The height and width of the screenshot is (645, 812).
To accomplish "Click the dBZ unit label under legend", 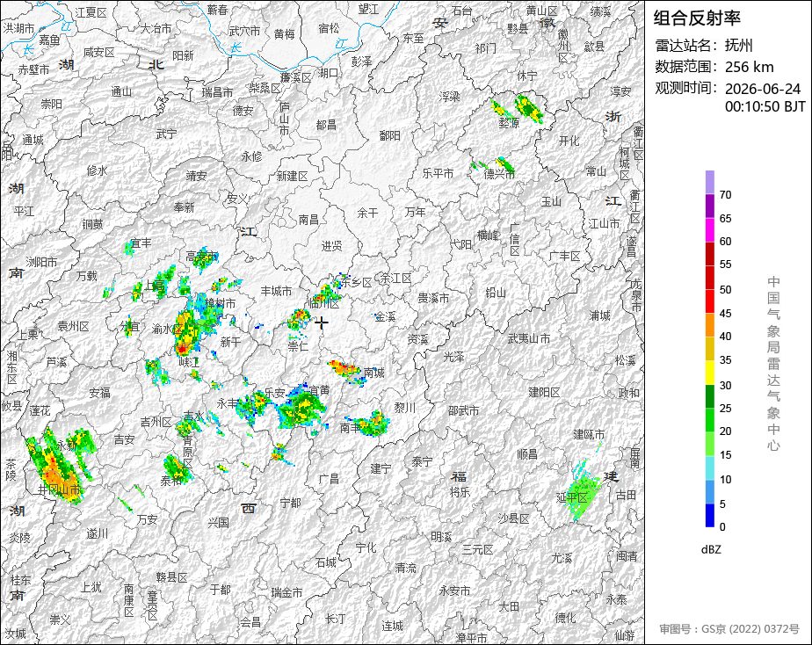I will (x=711, y=549).
